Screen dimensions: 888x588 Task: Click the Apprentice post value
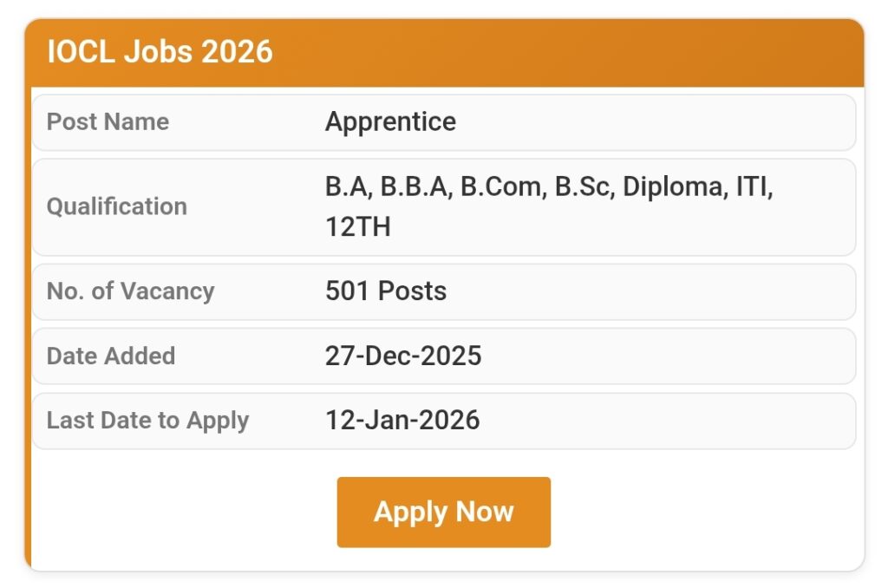coord(390,121)
